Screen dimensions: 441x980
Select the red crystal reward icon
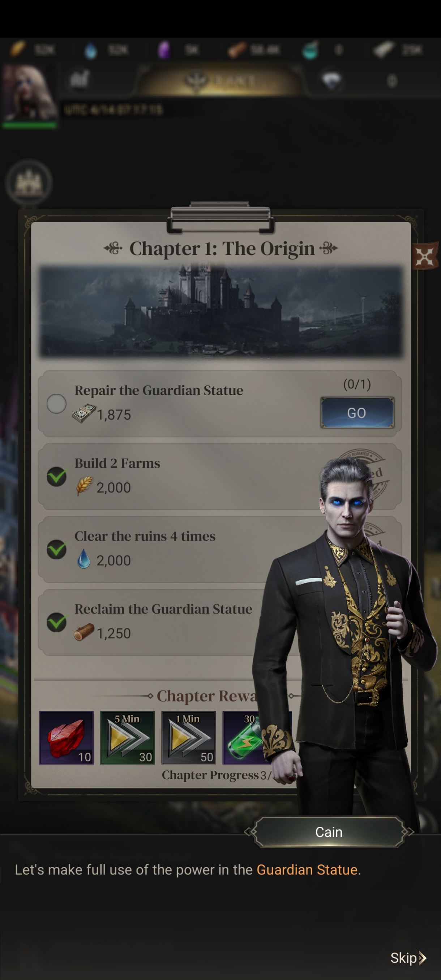[66, 737]
